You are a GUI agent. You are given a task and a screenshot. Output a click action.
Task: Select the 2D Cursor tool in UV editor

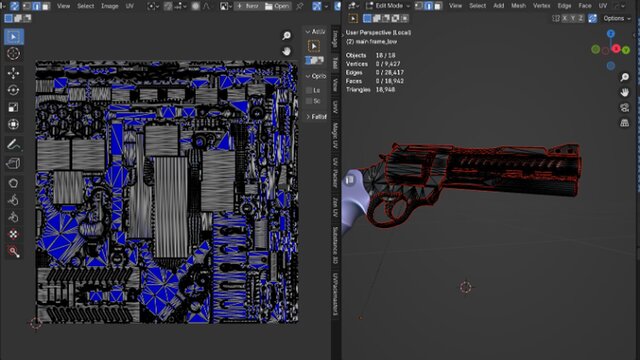click(13, 53)
